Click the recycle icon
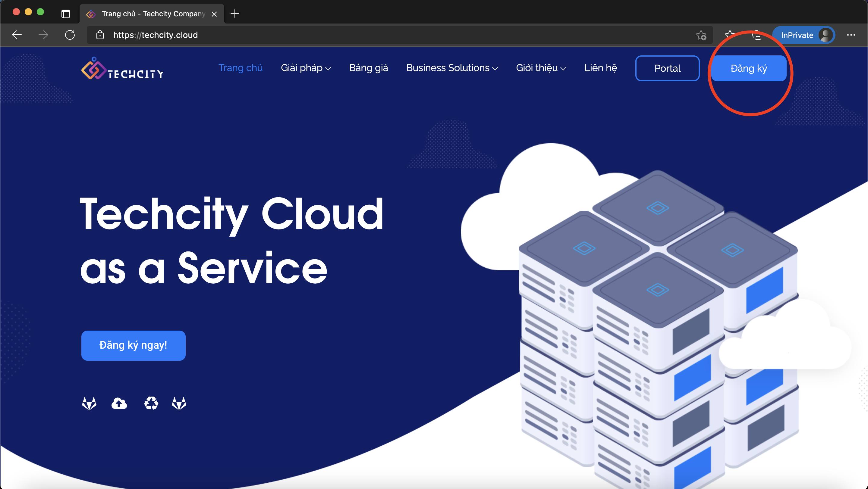 pyautogui.click(x=151, y=403)
